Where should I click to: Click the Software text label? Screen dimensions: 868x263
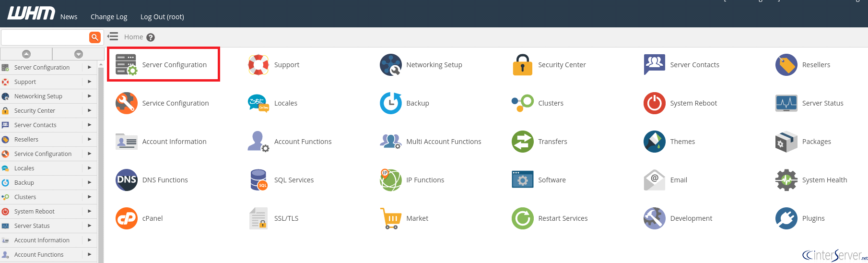552,180
